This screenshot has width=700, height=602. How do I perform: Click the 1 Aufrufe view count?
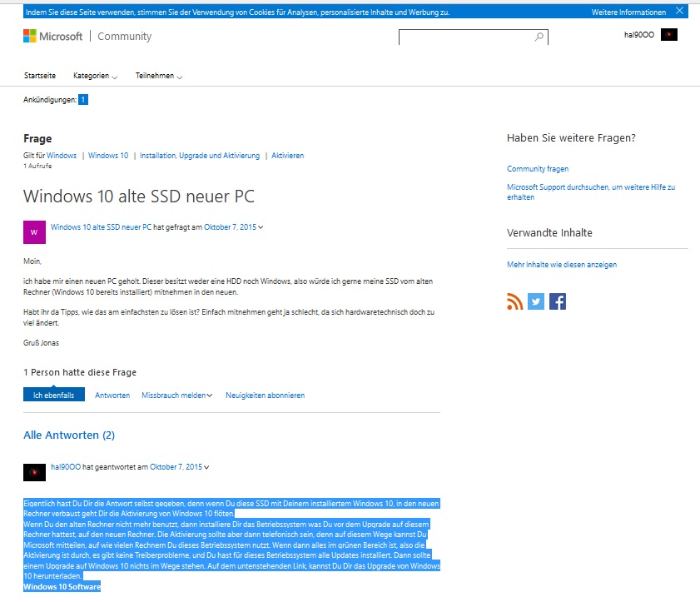click(37, 166)
